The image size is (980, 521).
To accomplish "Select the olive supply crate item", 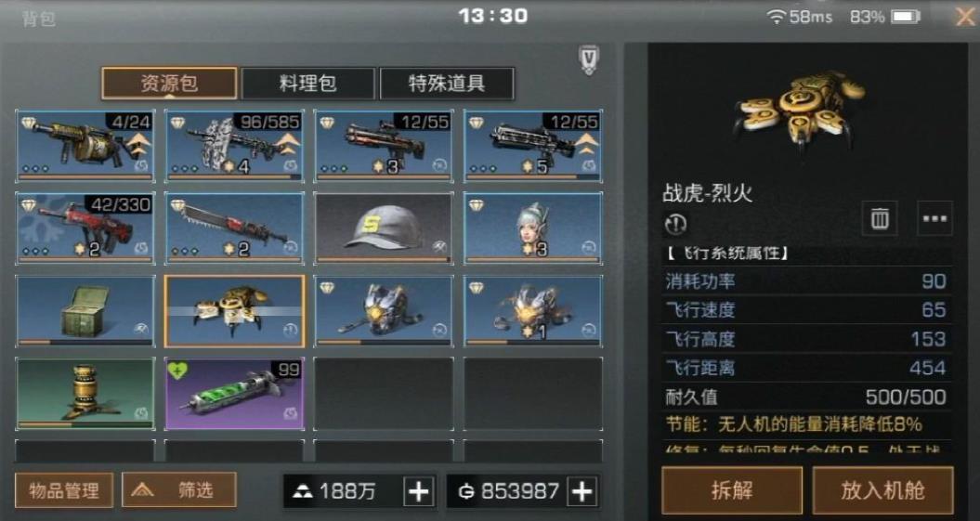I will pyautogui.click(x=85, y=311).
